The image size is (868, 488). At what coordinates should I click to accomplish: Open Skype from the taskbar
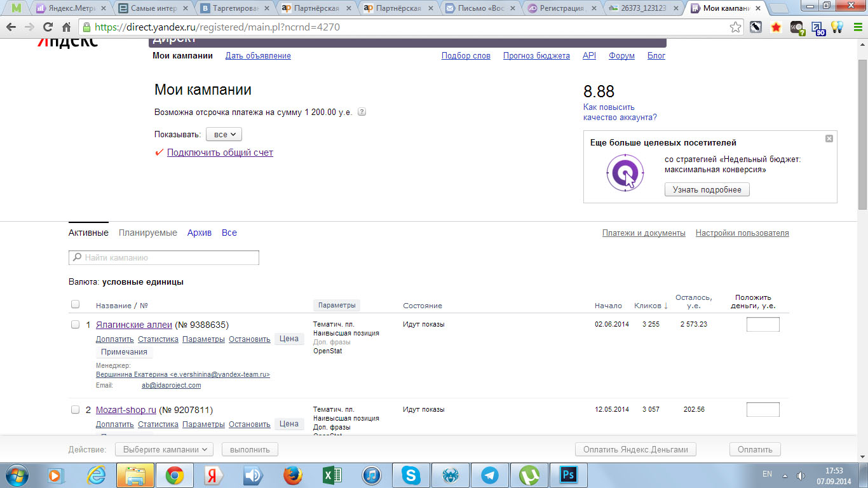411,475
